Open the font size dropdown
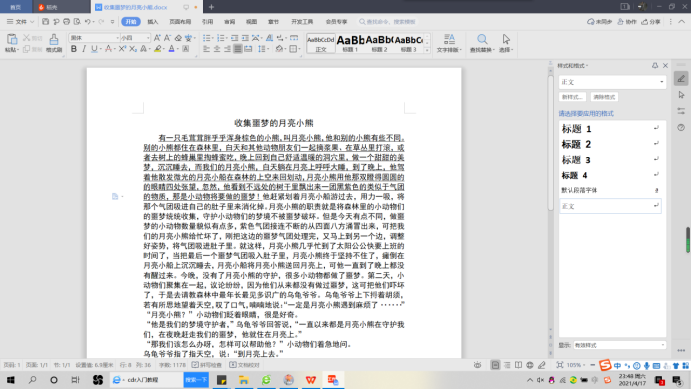This screenshot has height=389, width=692. tap(147, 38)
